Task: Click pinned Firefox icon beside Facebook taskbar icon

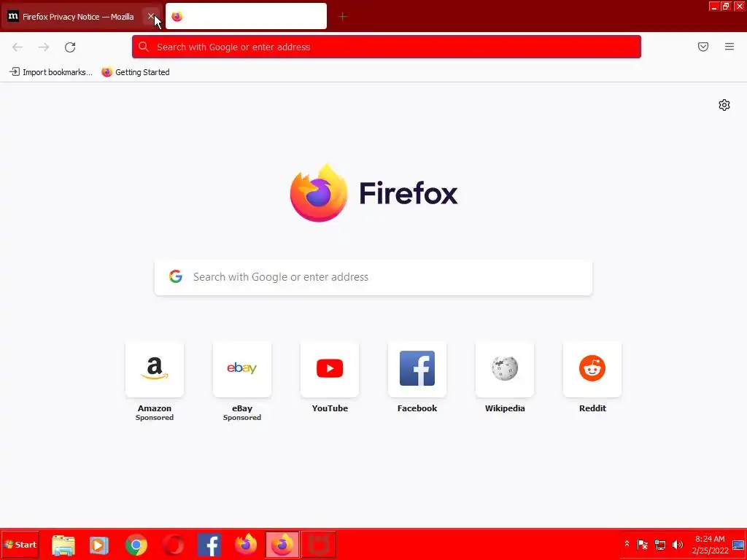Action: click(x=246, y=545)
